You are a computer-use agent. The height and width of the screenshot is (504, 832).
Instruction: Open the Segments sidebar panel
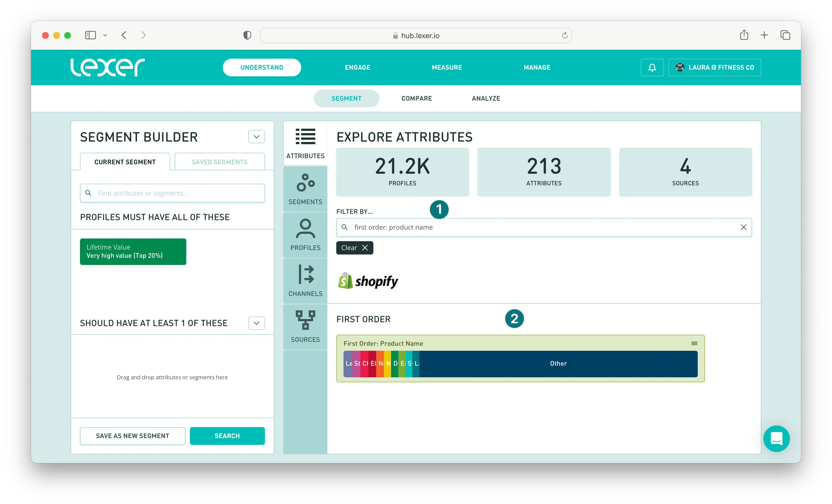305,189
